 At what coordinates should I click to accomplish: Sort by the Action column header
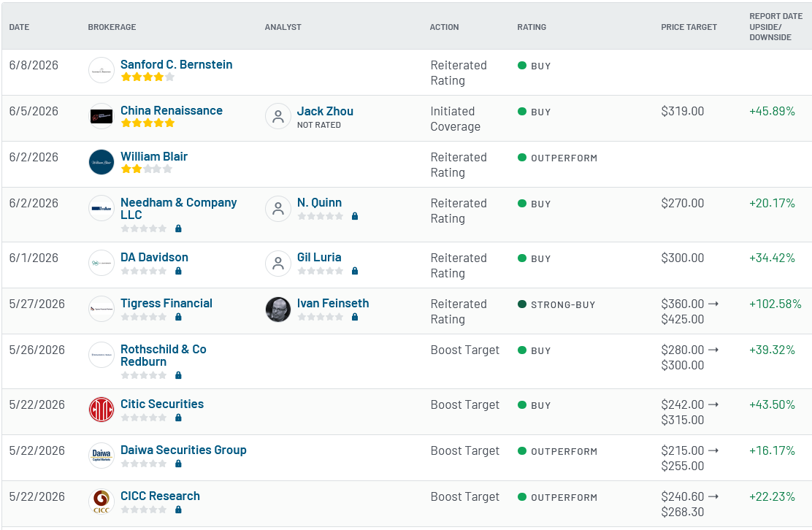[x=444, y=27]
